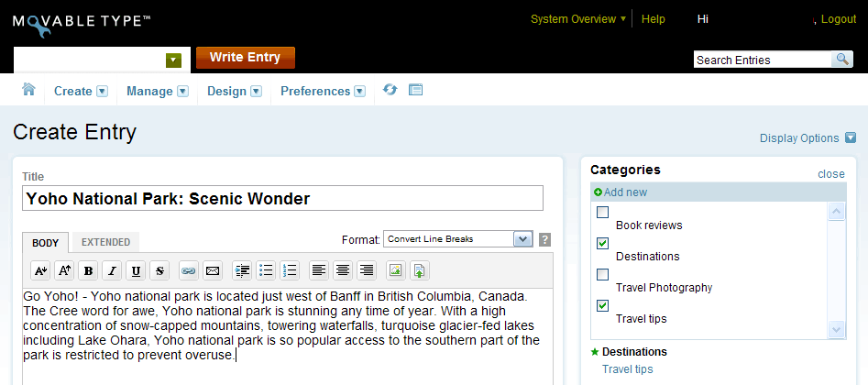Switch to the Extended tab
868x385 pixels.
[x=105, y=243]
